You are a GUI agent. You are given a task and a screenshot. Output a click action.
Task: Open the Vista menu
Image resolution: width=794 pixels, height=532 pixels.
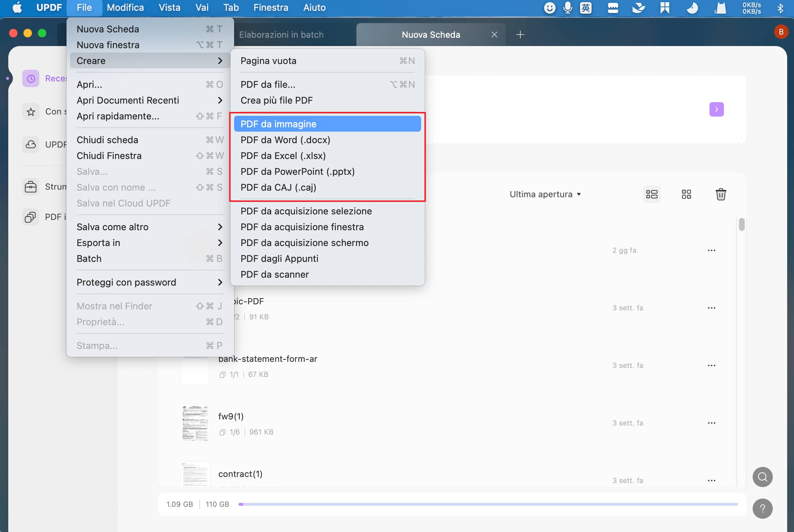169,8
